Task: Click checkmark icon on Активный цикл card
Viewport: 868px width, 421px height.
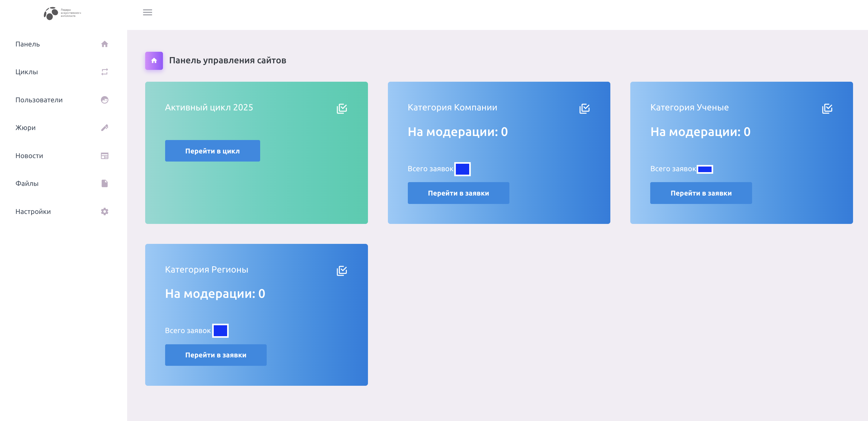Action: (x=342, y=109)
